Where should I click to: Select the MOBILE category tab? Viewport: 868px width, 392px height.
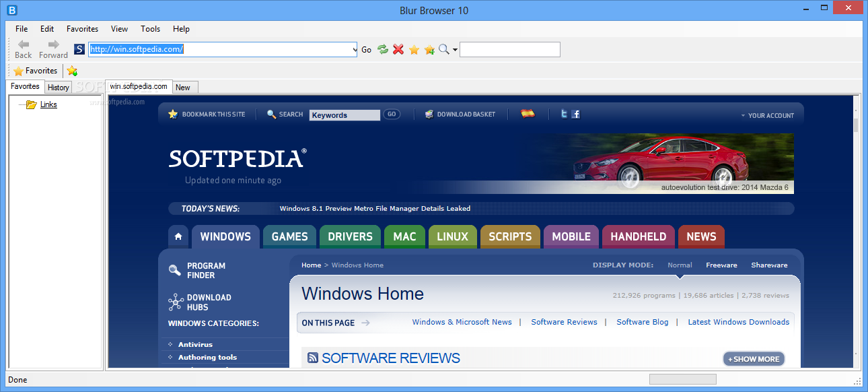571,236
